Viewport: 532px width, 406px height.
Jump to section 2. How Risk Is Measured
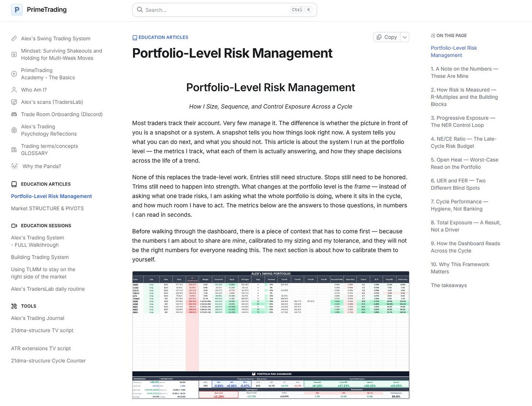pos(464,97)
